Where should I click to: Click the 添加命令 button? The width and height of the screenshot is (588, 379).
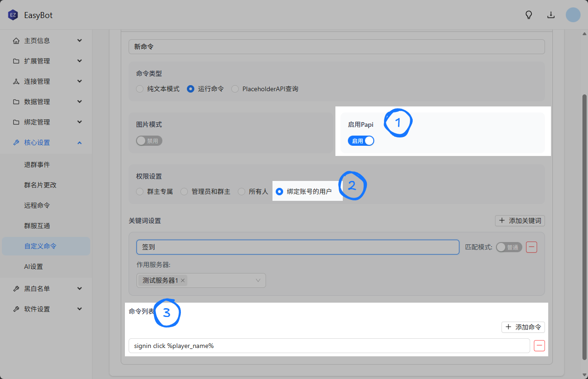523,327
